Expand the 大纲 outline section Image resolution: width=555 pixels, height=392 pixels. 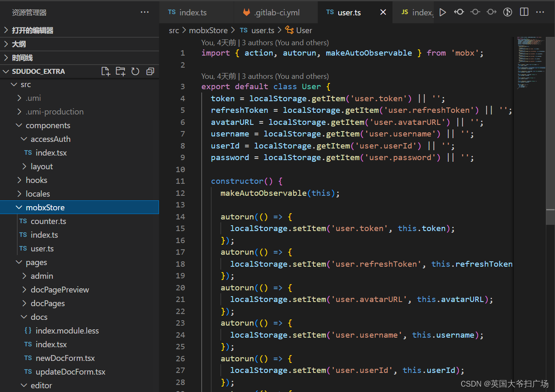tap(79, 44)
